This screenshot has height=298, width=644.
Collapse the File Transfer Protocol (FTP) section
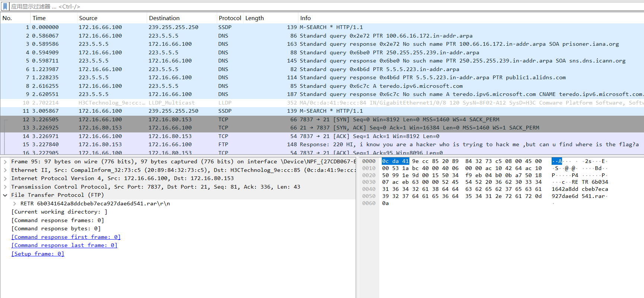tap(5, 195)
